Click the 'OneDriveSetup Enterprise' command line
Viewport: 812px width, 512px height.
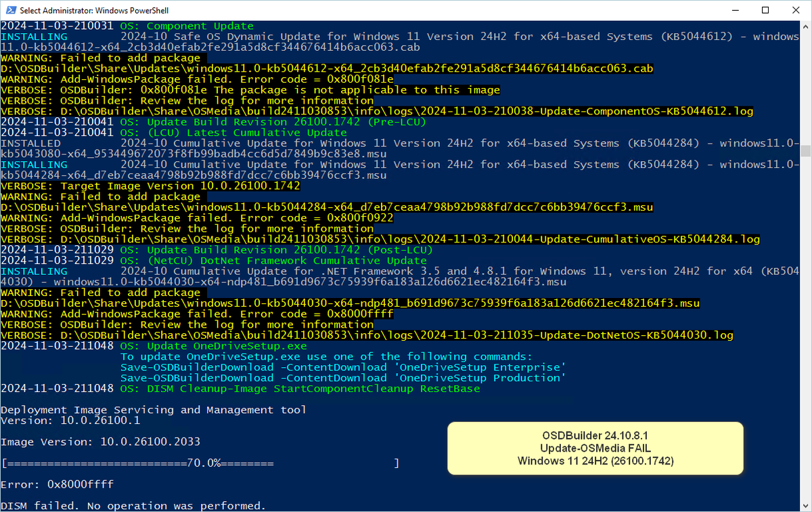pyautogui.click(x=343, y=367)
